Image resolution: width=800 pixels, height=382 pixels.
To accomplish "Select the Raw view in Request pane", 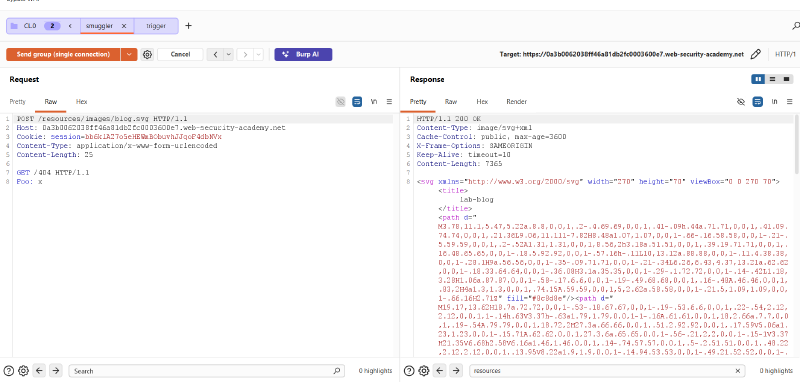I will click(51, 101).
